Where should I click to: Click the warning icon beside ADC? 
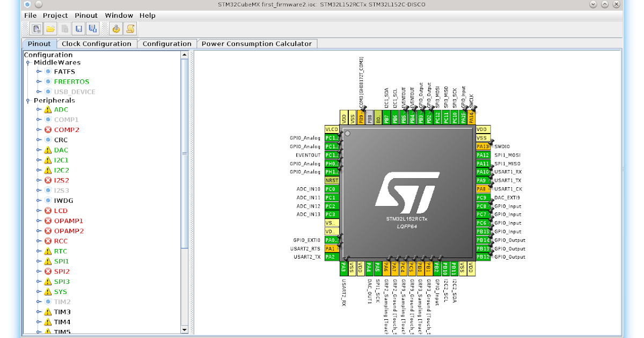pyautogui.click(x=47, y=109)
